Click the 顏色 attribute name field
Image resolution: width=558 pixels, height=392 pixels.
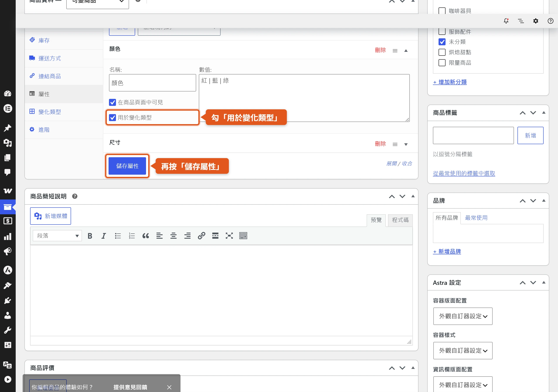(x=152, y=83)
